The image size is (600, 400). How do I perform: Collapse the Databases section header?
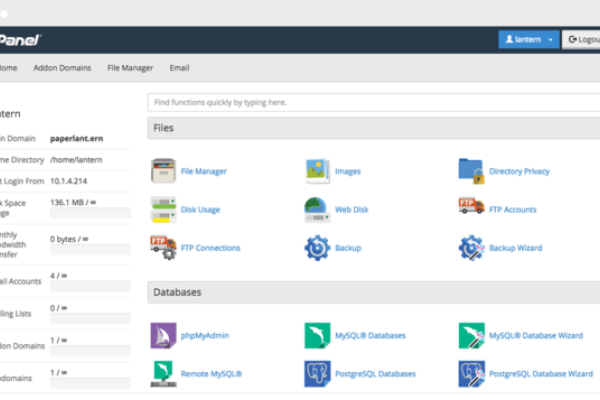pos(370,292)
